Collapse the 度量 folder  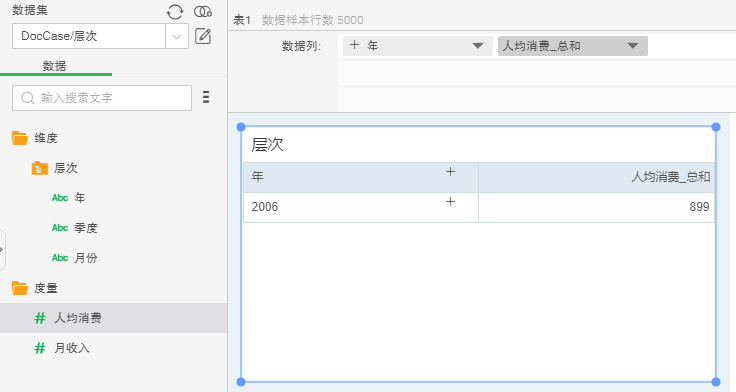[20, 288]
